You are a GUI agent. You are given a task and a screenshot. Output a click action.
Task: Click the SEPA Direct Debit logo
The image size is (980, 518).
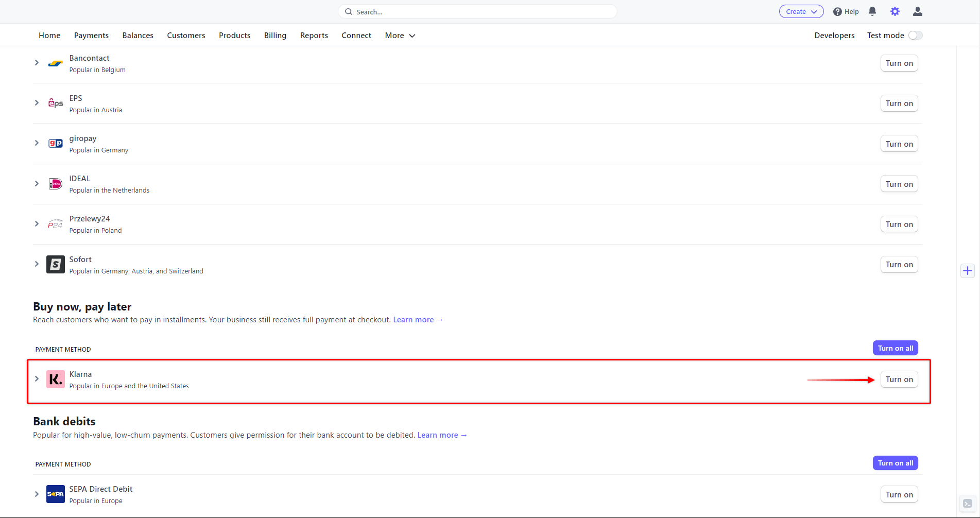pos(55,494)
